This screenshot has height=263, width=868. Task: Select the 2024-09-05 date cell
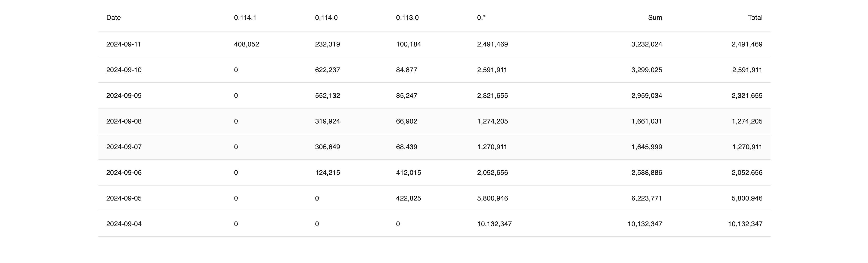[x=124, y=198]
